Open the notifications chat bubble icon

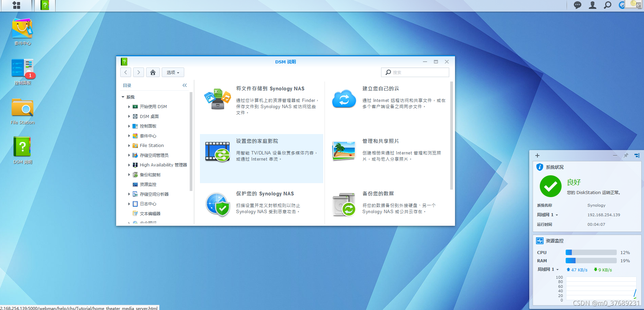(577, 5)
